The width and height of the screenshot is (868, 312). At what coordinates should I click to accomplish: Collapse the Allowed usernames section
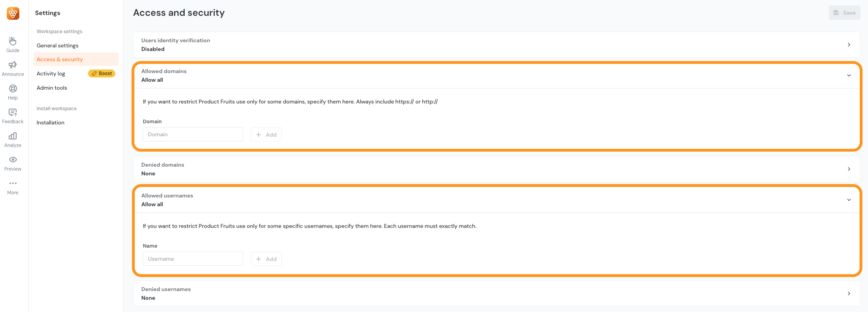click(x=849, y=200)
